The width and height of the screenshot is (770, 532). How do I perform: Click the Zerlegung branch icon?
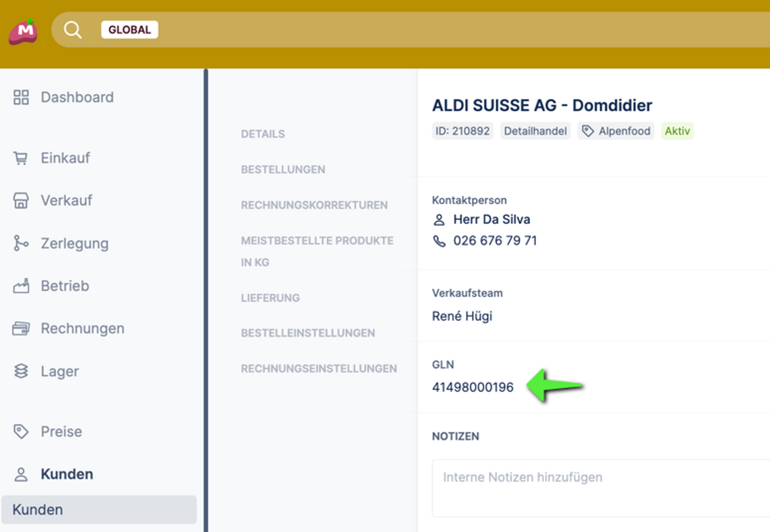pos(21,243)
